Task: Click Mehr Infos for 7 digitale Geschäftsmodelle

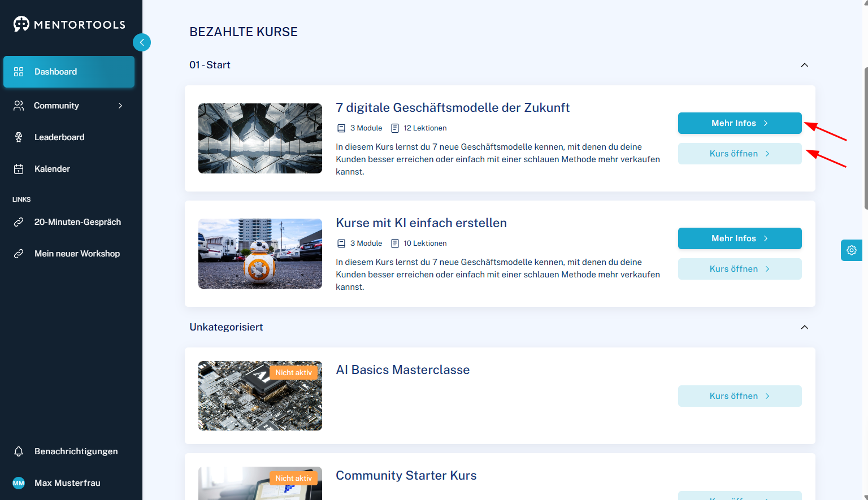Action: [740, 123]
